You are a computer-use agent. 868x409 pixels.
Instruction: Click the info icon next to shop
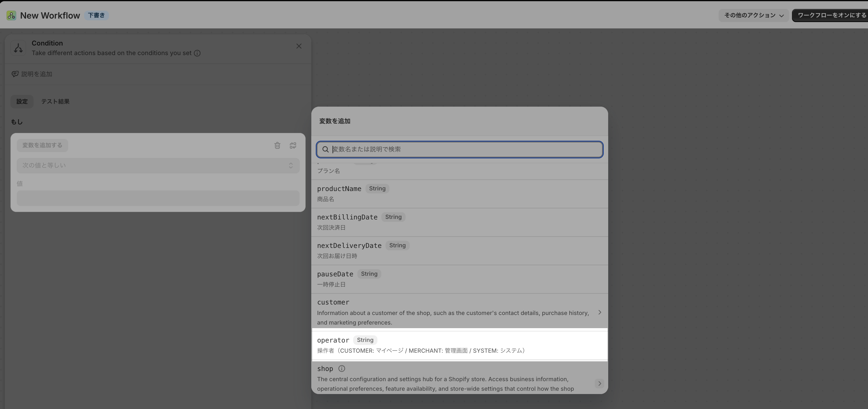point(341,369)
